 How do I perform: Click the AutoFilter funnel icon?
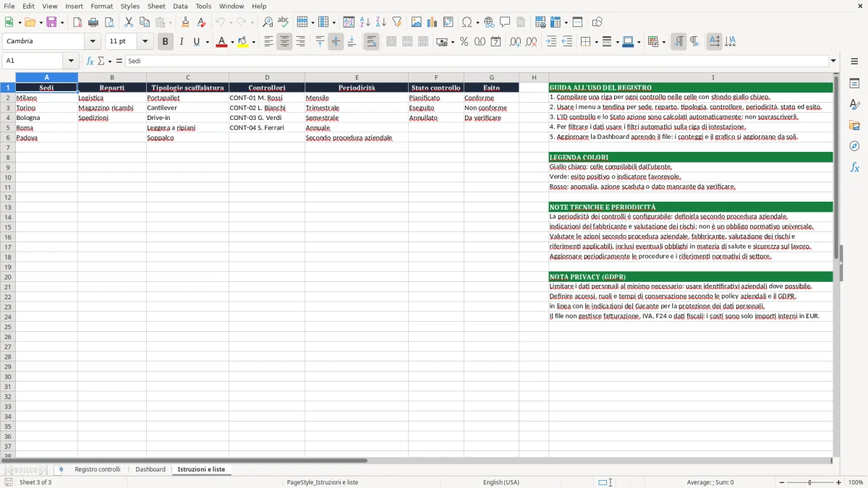397,22
